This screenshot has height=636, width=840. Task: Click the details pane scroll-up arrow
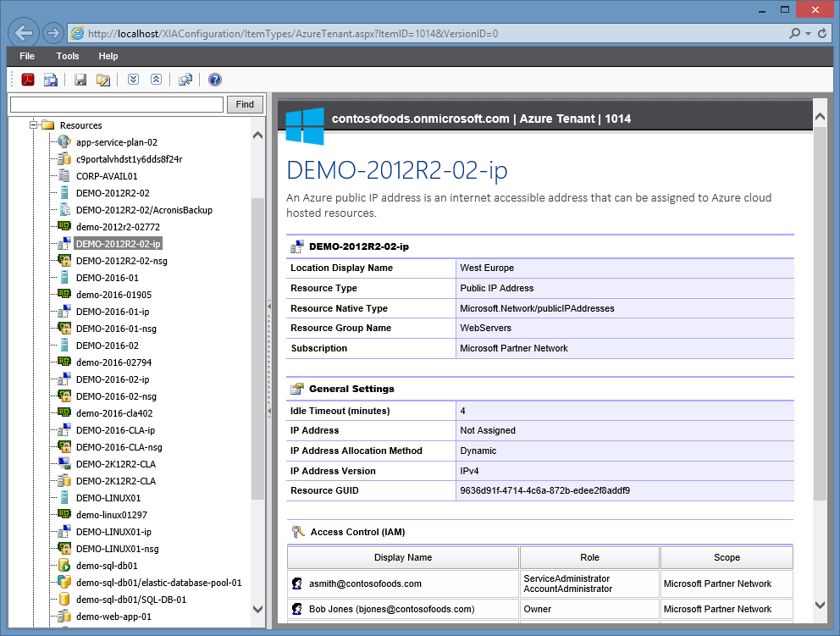(820, 116)
